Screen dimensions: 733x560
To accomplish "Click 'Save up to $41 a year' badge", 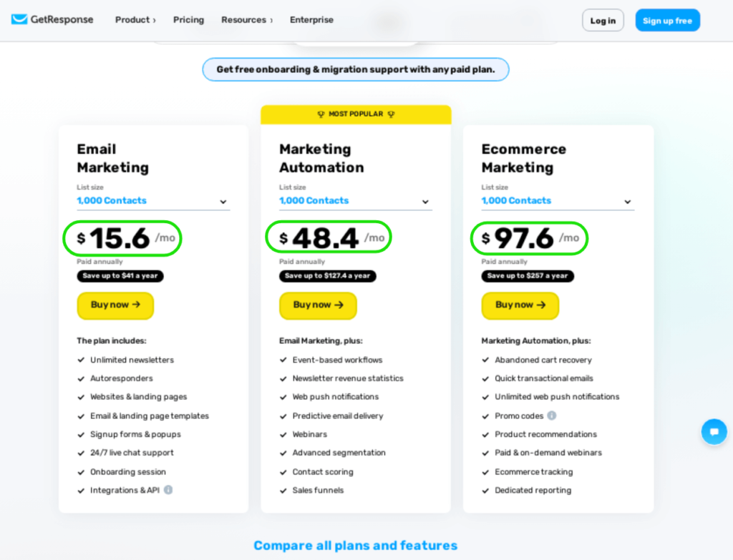I will point(120,276).
